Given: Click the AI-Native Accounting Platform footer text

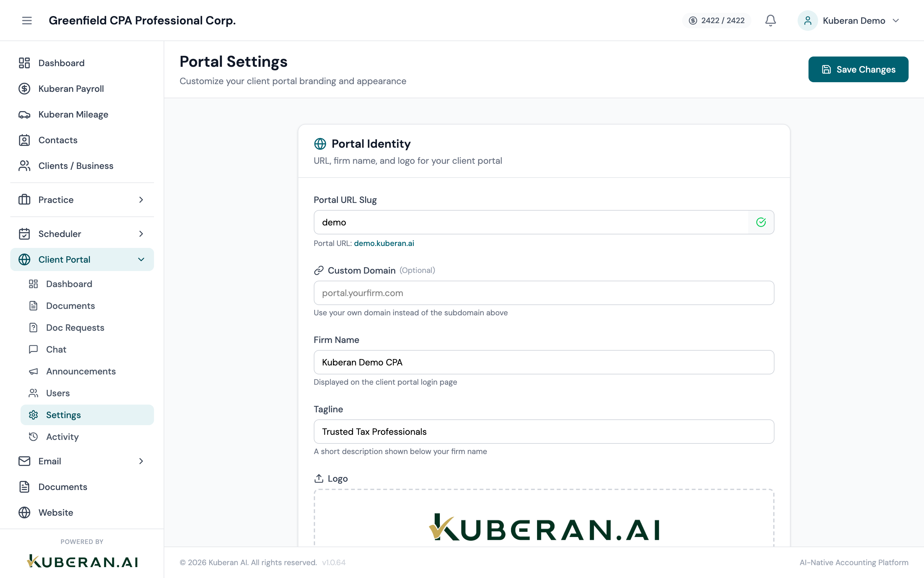Looking at the screenshot, I should pyautogui.click(x=854, y=562).
